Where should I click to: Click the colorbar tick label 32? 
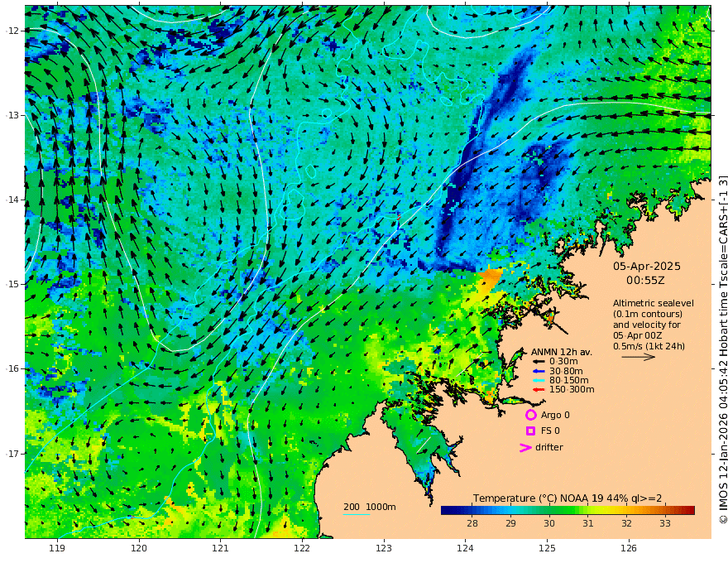pyautogui.click(x=626, y=523)
